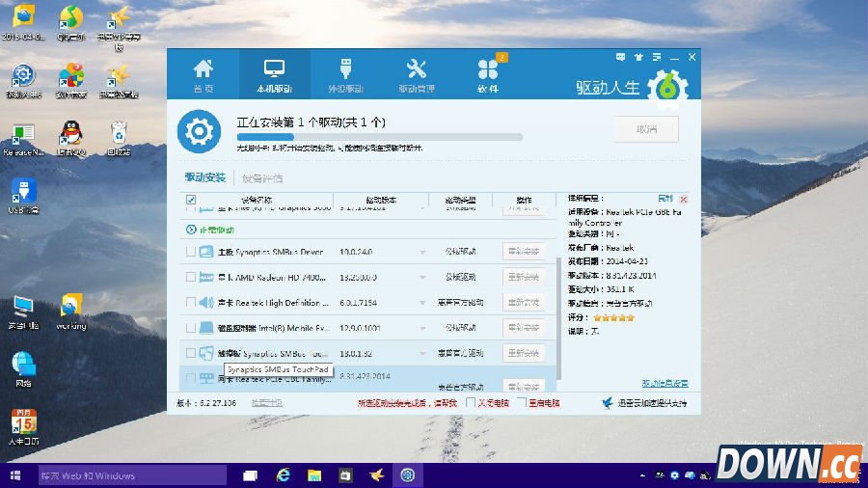This screenshot has height=488, width=868.
Task: Click the speaker icon for Realtek High Definition
Action: click(206, 302)
